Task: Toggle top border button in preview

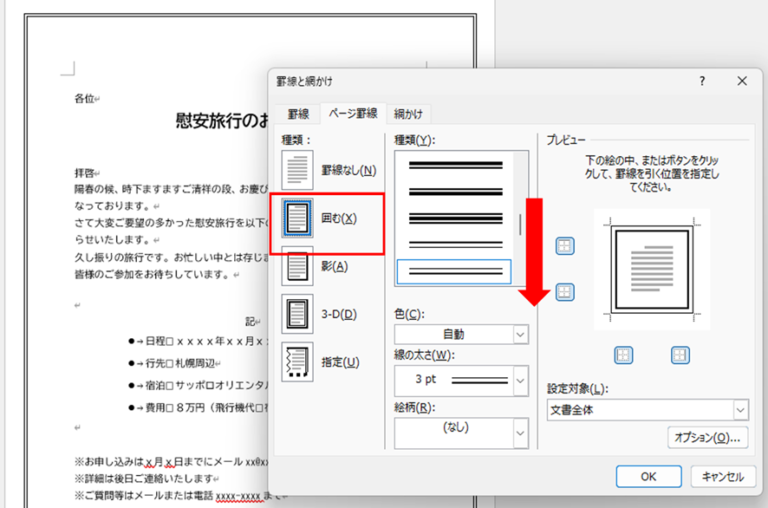Action: 565,245
